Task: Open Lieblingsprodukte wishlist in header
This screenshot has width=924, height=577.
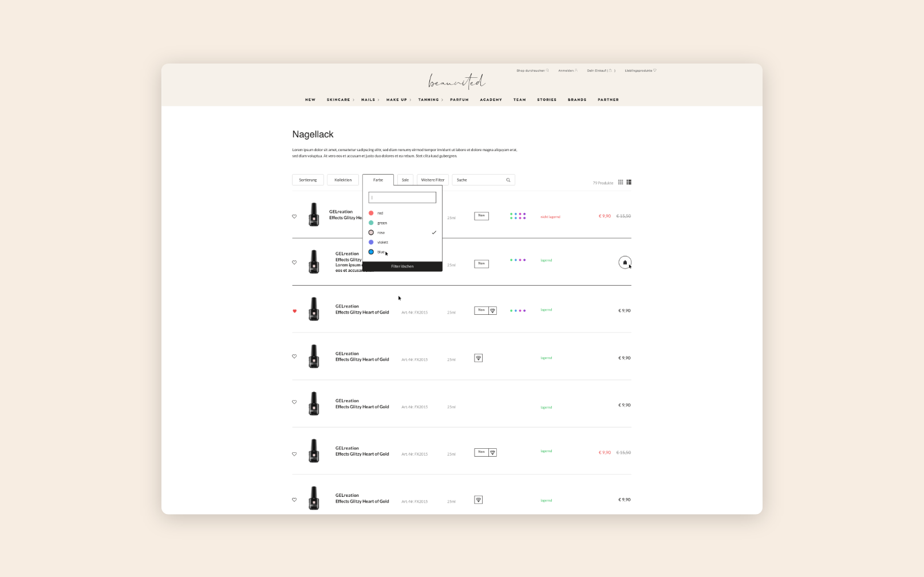Action: pyautogui.click(x=640, y=71)
